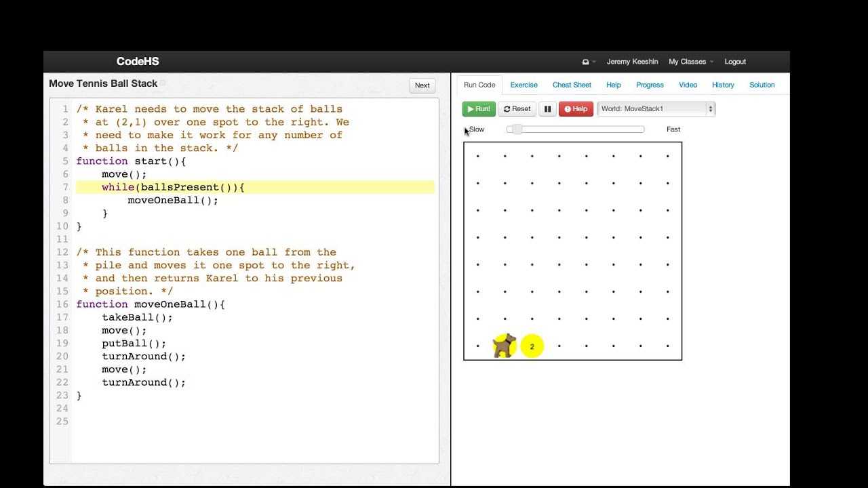Screen dimensions: 868x488
Task: Open the Help tab
Action: [614, 85]
